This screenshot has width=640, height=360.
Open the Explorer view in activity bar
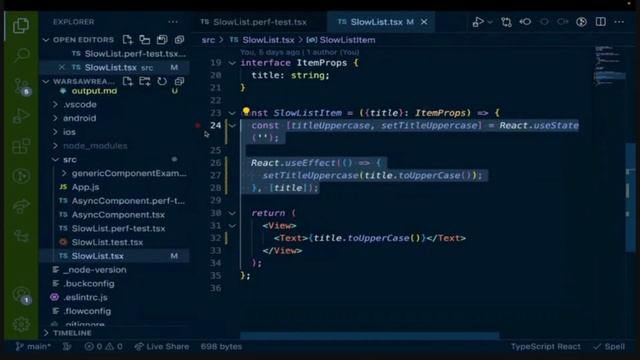click(20, 25)
